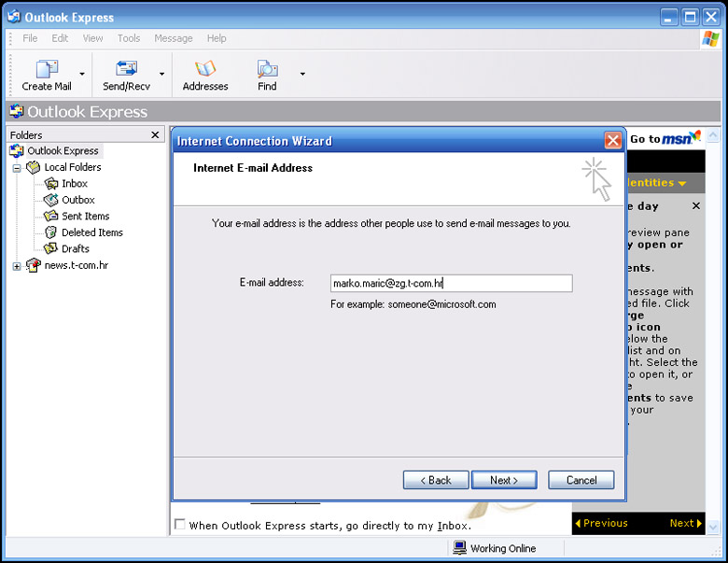Select the Sent Items folder icon
This screenshot has height=563, width=728.
coord(50,216)
